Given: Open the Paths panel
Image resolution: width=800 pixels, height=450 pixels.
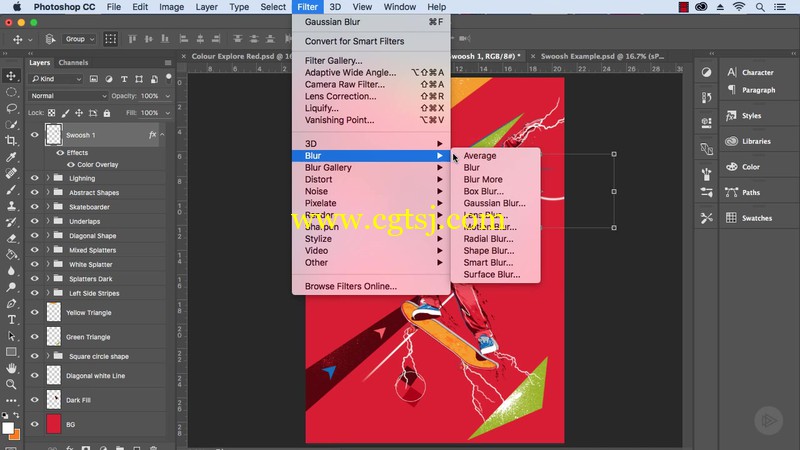Looking at the screenshot, I should click(x=743, y=192).
